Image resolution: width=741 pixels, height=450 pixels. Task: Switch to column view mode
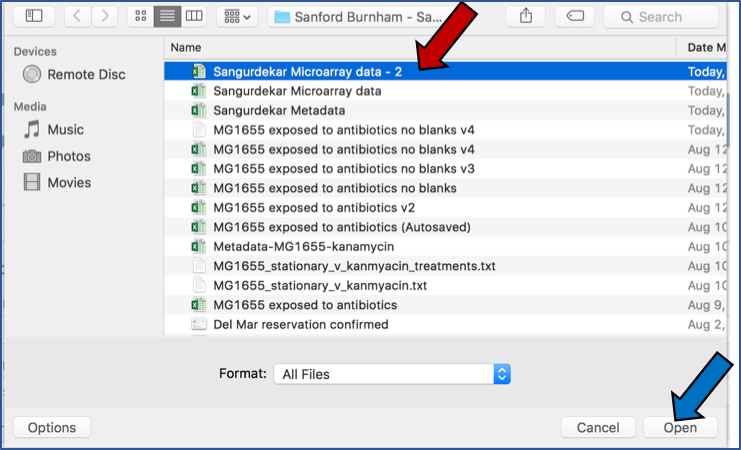tap(194, 16)
